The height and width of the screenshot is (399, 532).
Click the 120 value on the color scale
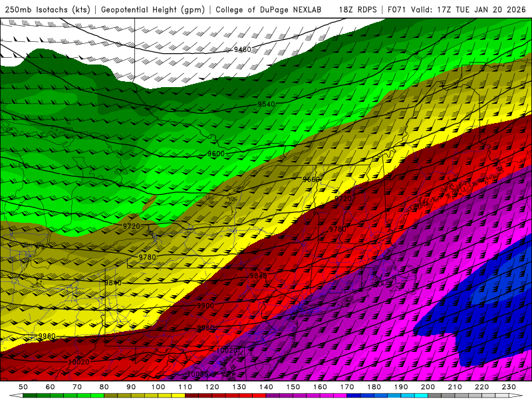(x=212, y=387)
